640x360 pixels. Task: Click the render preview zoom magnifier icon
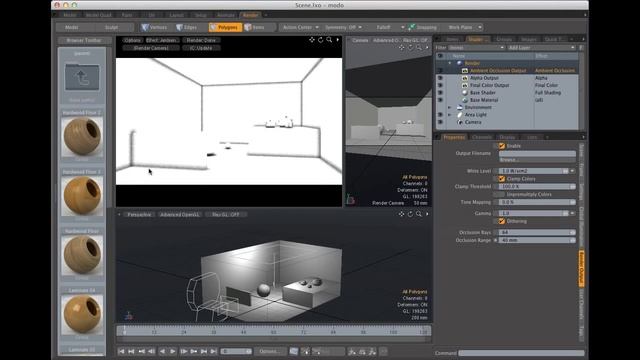pyautogui.click(x=329, y=40)
